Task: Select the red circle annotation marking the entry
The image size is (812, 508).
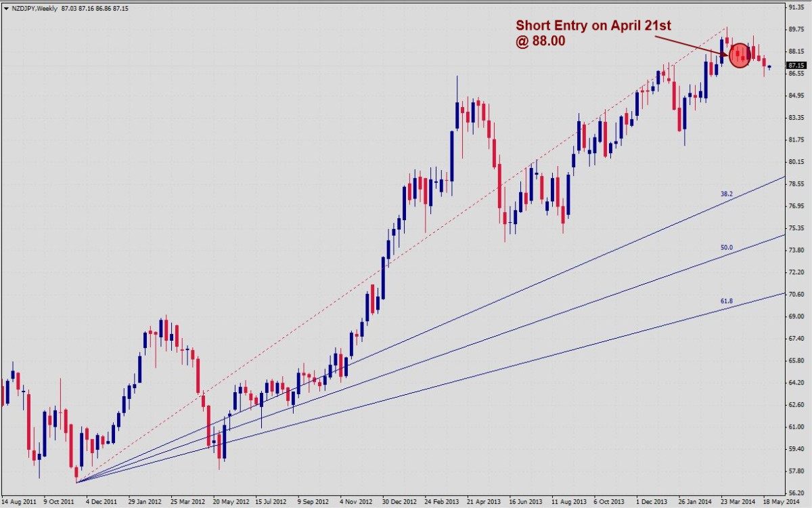Action: pos(740,54)
